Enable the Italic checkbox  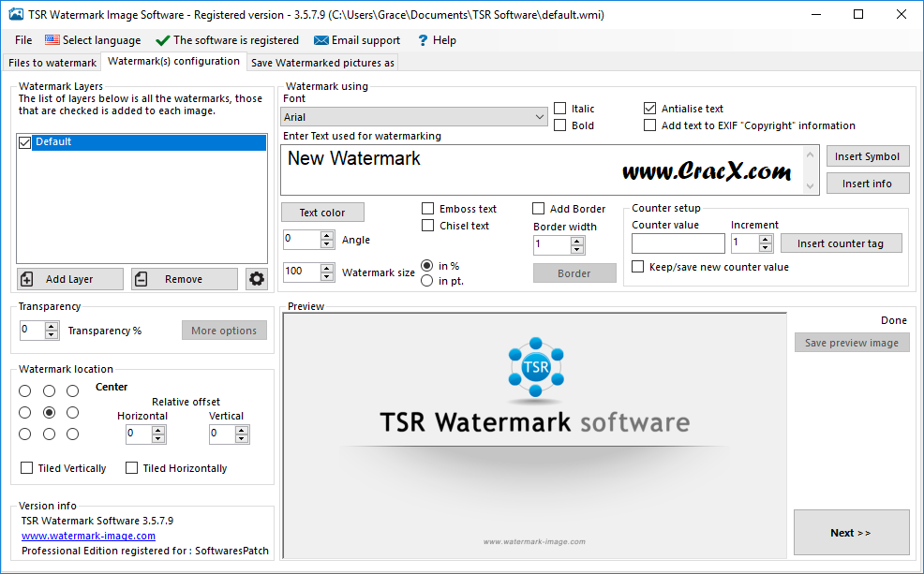click(x=559, y=109)
